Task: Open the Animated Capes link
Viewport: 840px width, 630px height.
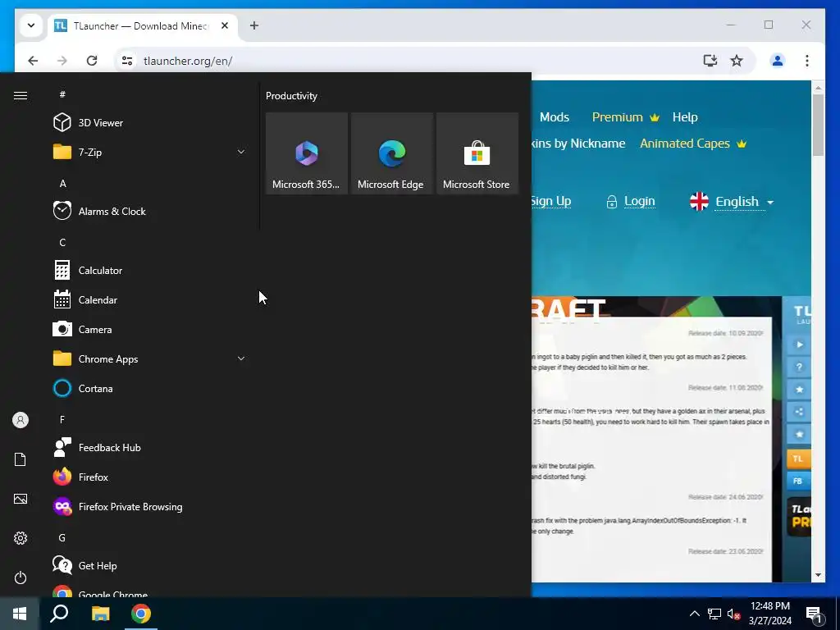Action: [x=693, y=144]
